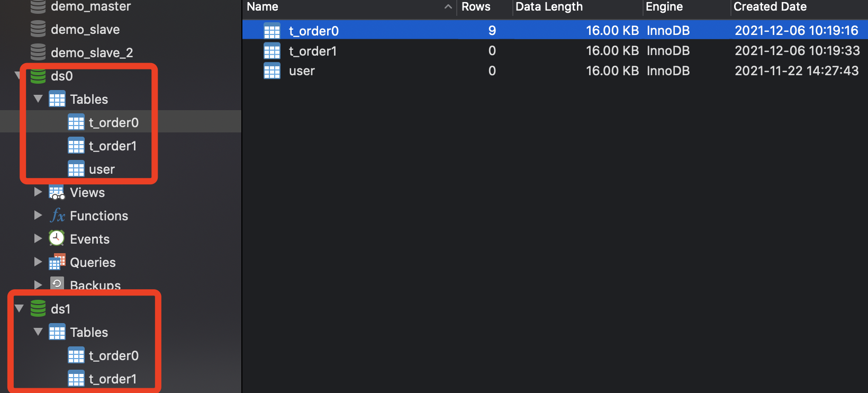Expand the Queries node
The height and width of the screenshot is (393, 868).
tap(38, 262)
